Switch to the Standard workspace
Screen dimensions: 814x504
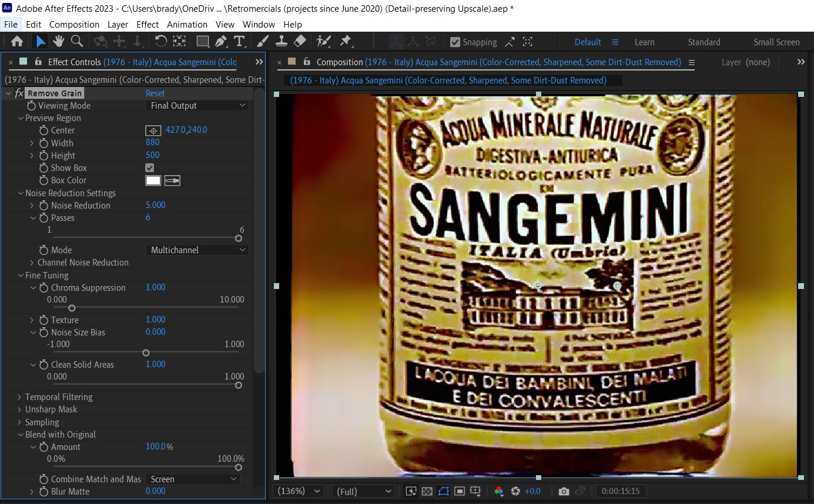704,42
